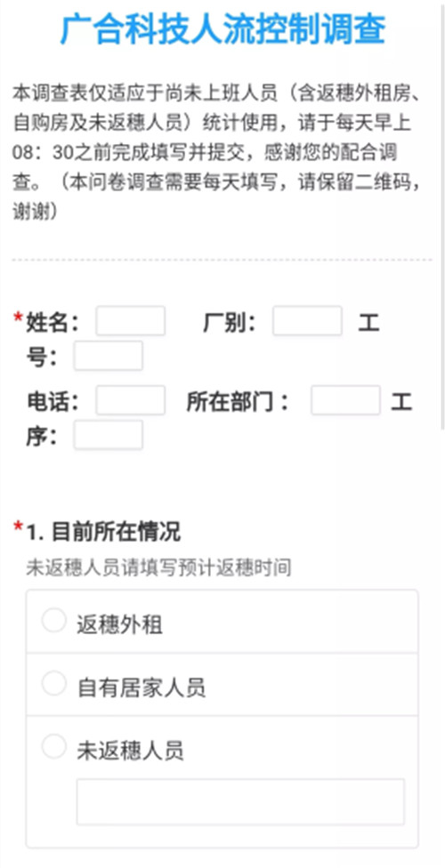Click the 未返穗人员 option label text
Screen dimensions: 445x868
coord(130,751)
